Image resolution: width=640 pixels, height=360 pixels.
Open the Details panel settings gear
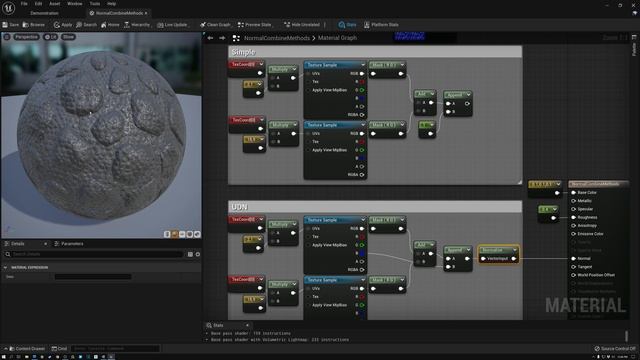click(x=198, y=254)
